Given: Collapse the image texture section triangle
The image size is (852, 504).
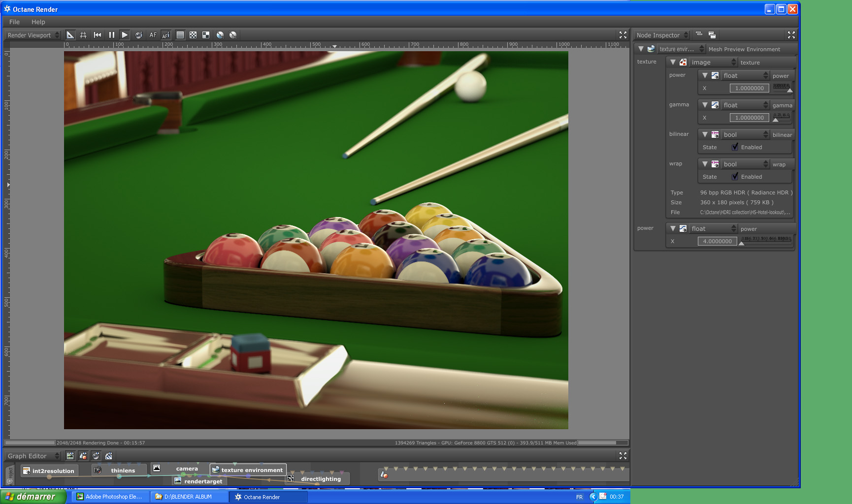Looking at the screenshot, I should pyautogui.click(x=673, y=63).
